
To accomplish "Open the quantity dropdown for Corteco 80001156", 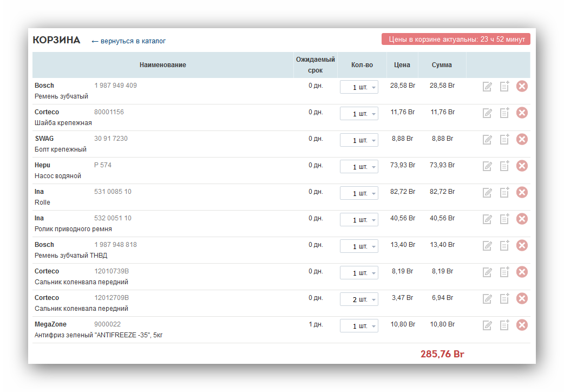I will pos(359,114).
